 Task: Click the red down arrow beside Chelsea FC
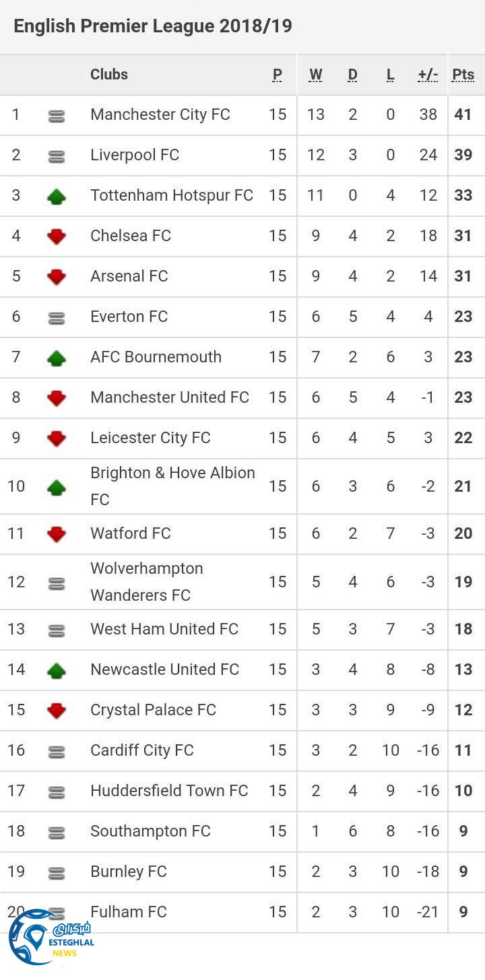tap(57, 236)
